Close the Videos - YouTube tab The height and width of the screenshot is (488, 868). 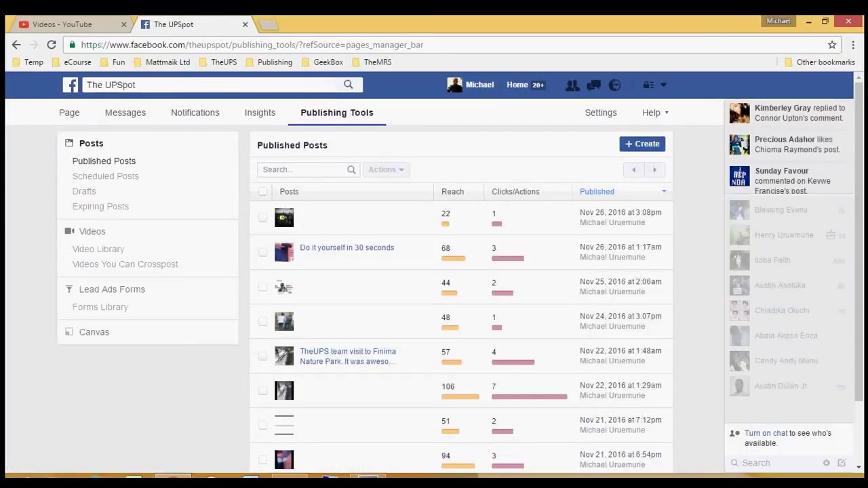click(123, 24)
